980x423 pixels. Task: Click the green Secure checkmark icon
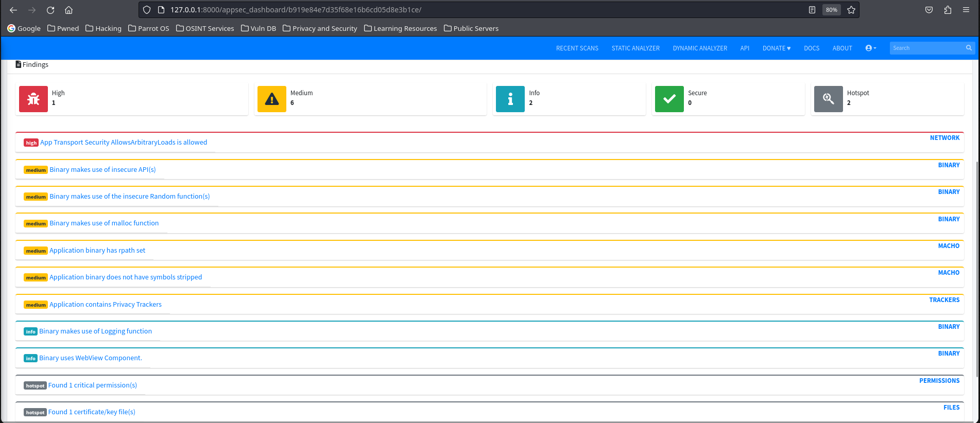pyautogui.click(x=669, y=99)
